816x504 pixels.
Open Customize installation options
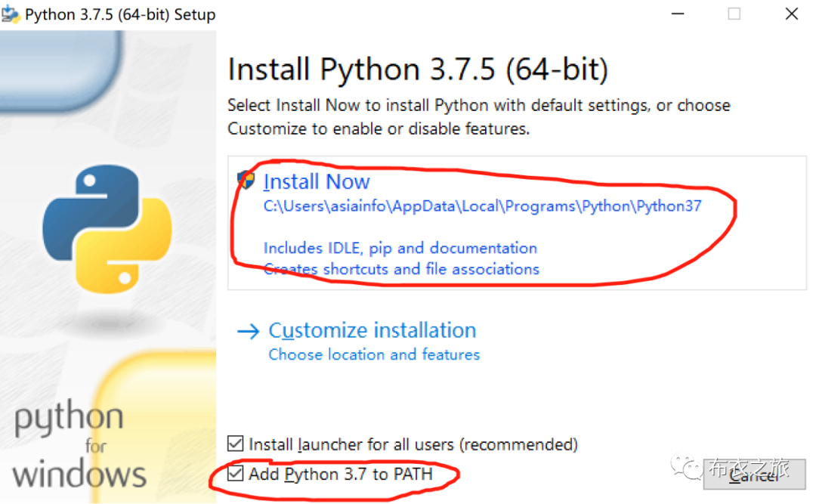pyautogui.click(x=372, y=331)
